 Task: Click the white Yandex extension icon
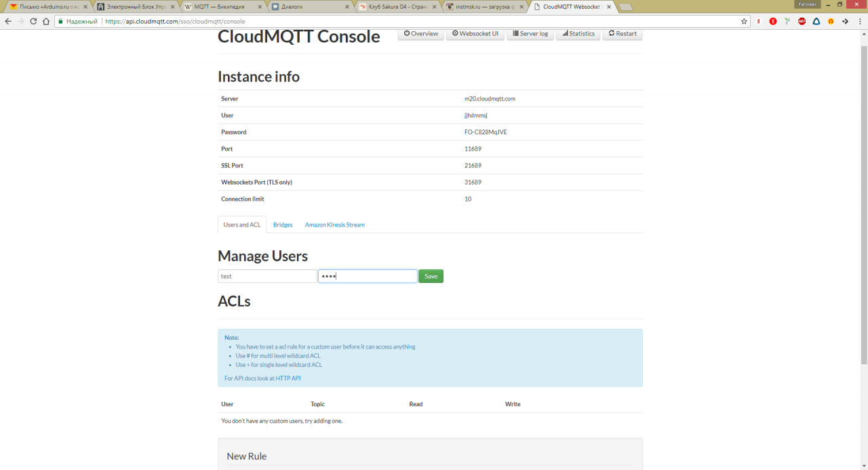click(759, 21)
